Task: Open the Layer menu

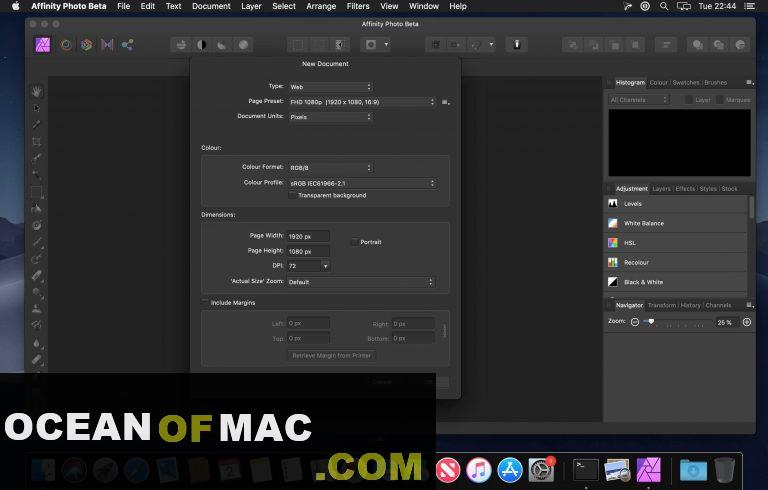Action: (251, 6)
